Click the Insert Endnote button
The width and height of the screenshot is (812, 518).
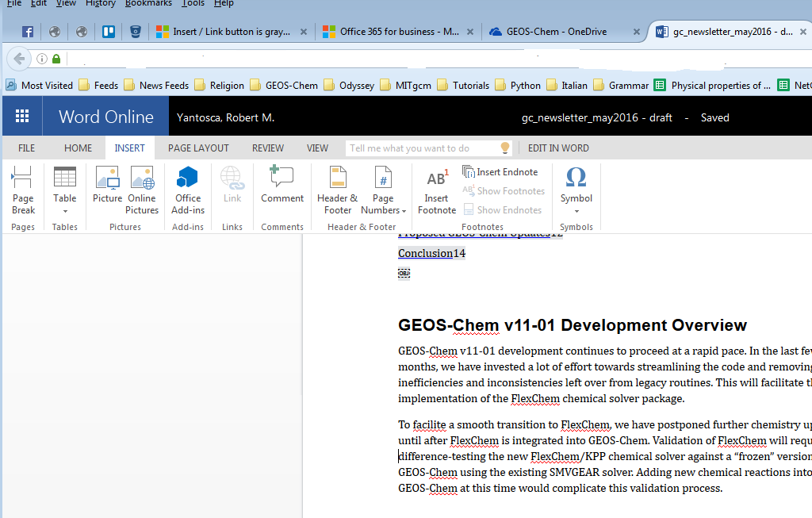coord(500,172)
